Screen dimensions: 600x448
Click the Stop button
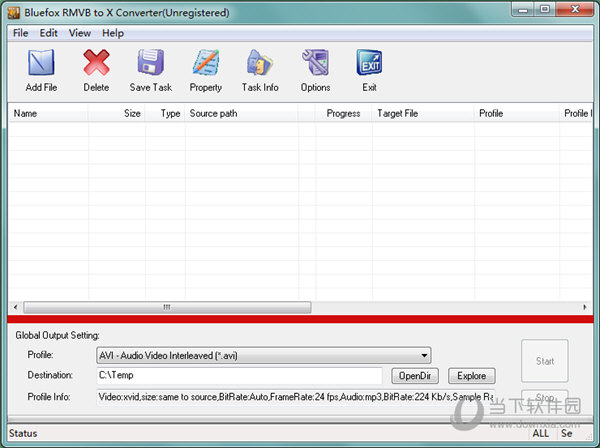(x=545, y=398)
